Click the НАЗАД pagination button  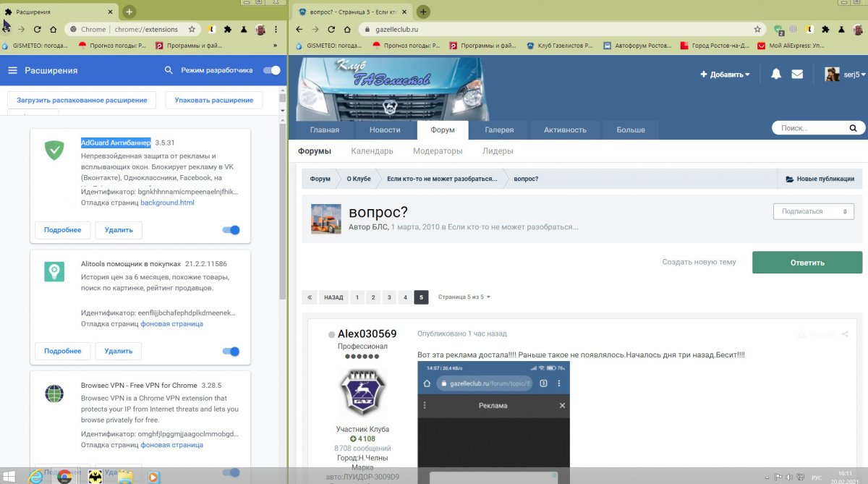click(x=333, y=297)
